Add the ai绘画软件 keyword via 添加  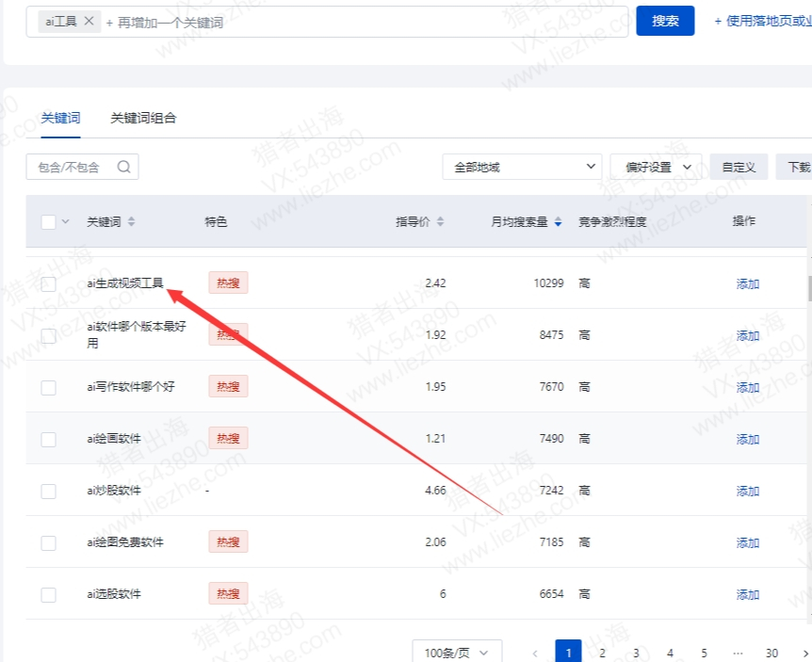748,439
